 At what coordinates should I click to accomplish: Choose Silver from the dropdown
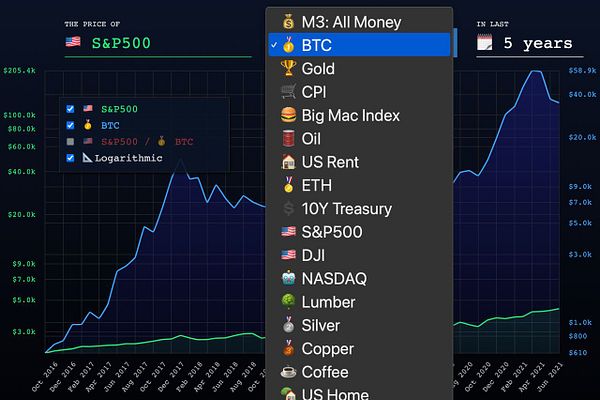click(359, 325)
